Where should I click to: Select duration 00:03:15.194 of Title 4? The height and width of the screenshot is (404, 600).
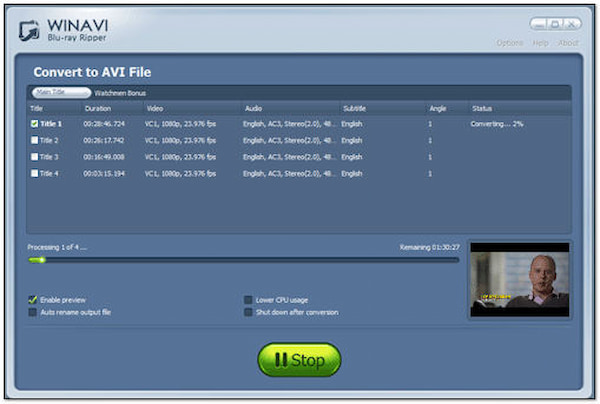tap(104, 173)
